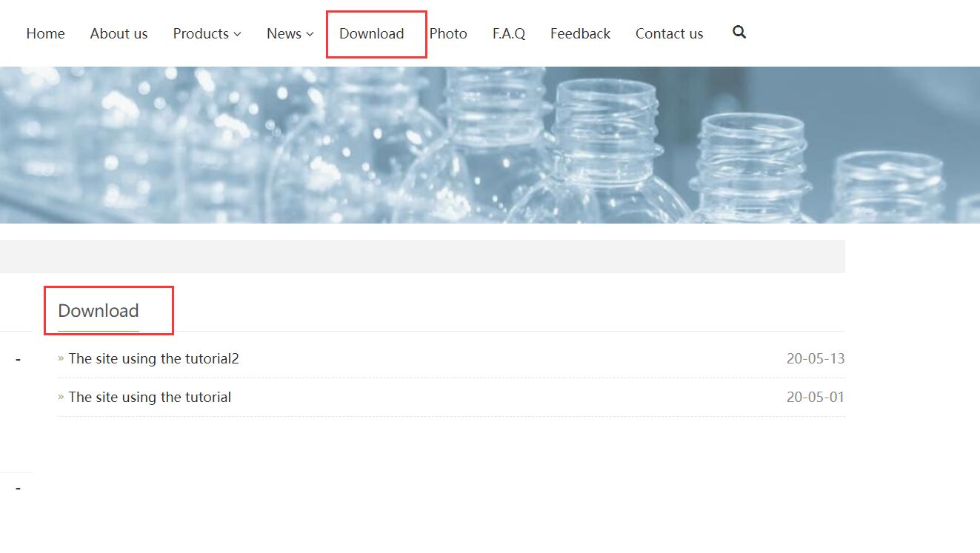Visit the Contact us page
Screen dimensions: 980x553
[x=669, y=33]
